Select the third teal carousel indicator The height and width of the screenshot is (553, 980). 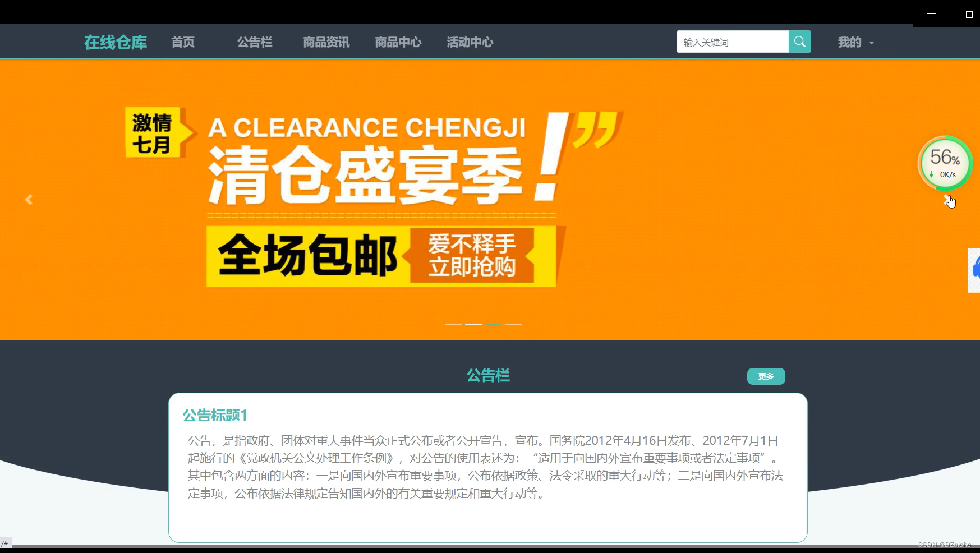click(494, 324)
